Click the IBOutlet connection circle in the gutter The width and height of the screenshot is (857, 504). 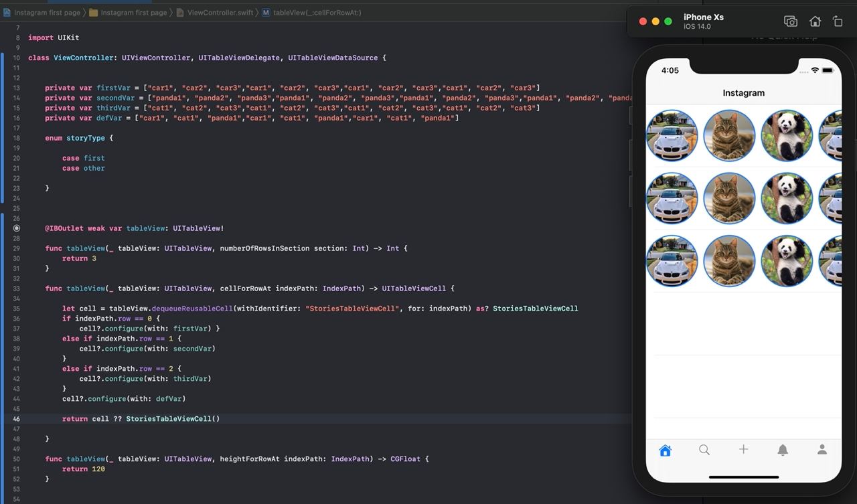pos(17,228)
